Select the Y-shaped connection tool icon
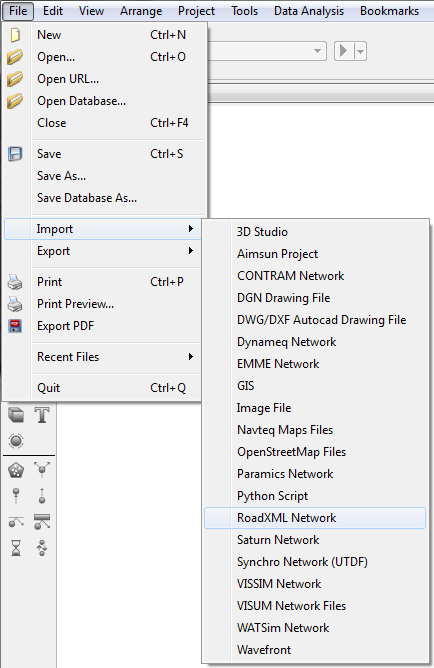The image size is (434, 668). click(x=42, y=470)
